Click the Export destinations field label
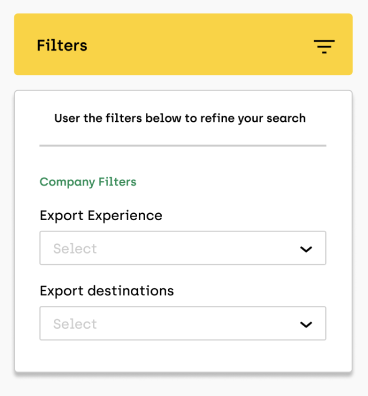 [107, 291]
